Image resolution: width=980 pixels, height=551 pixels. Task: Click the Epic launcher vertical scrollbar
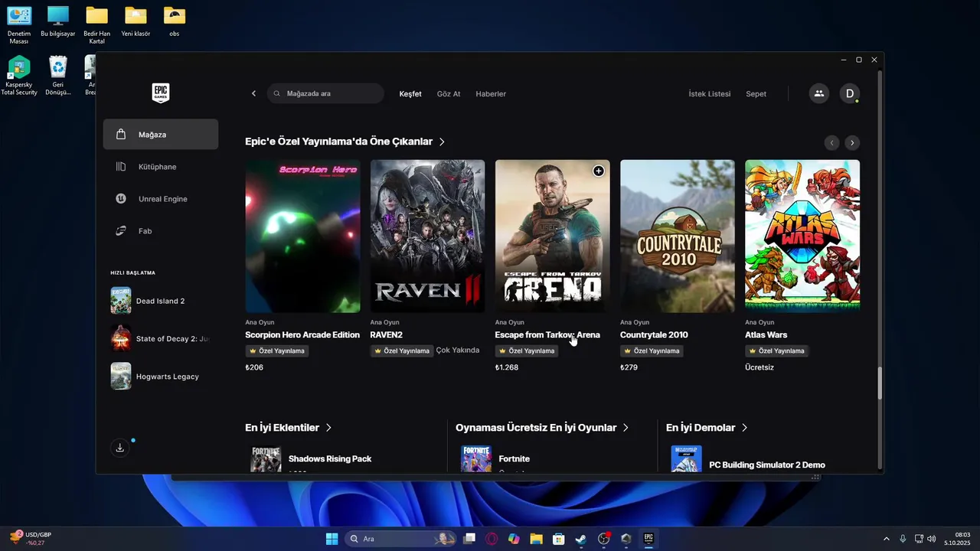(x=880, y=383)
